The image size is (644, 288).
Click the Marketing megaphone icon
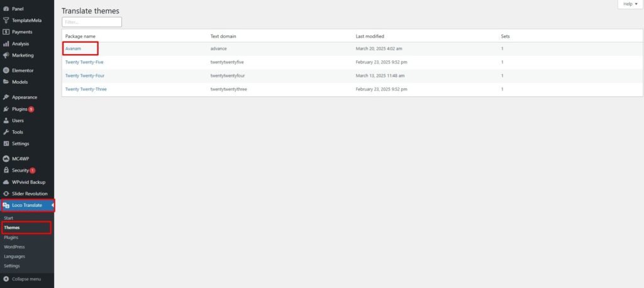[6, 55]
